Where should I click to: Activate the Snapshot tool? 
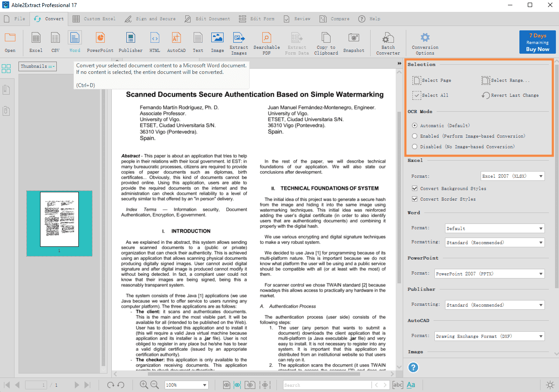353,42
